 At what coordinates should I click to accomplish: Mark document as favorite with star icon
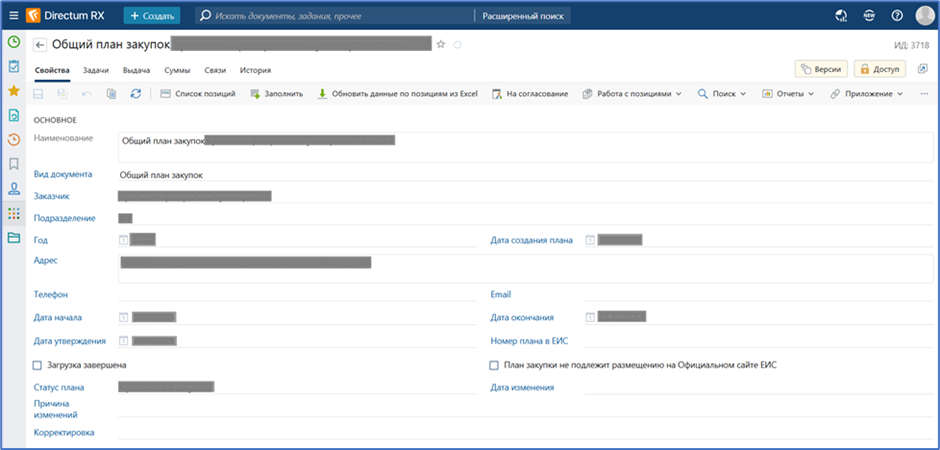(441, 44)
